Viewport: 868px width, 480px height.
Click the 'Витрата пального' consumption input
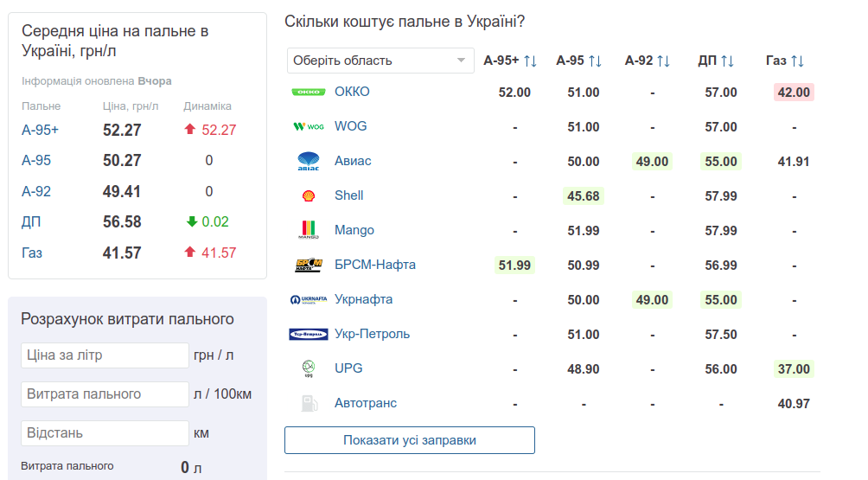point(105,394)
